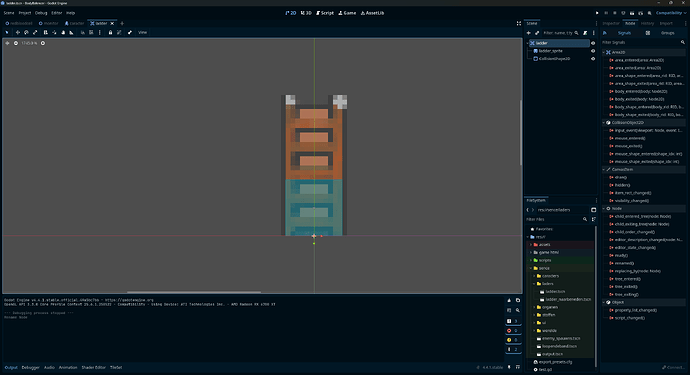The height and width of the screenshot is (375, 690).
Task: Collapse the Area2D signals group
Action: pyautogui.click(x=604, y=52)
